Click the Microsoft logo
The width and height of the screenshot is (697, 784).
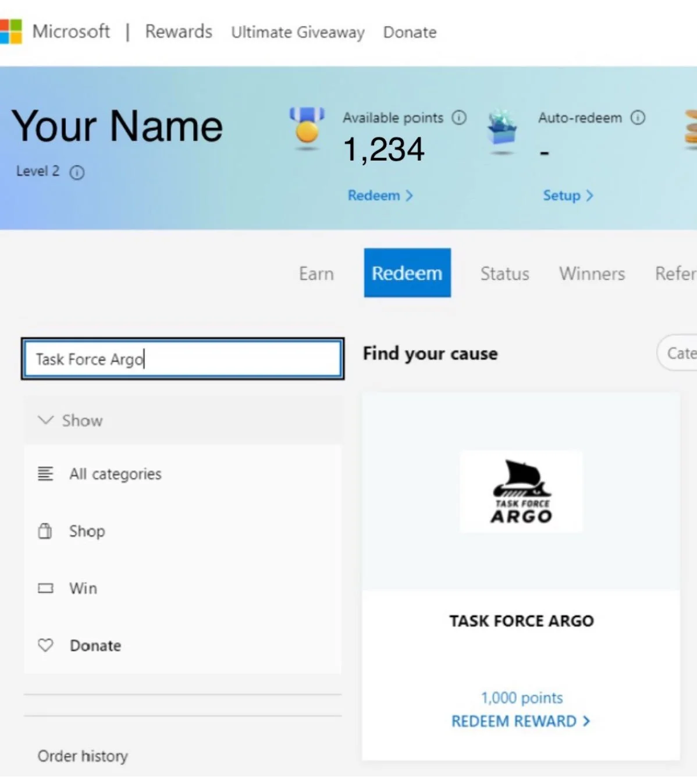pos(10,31)
